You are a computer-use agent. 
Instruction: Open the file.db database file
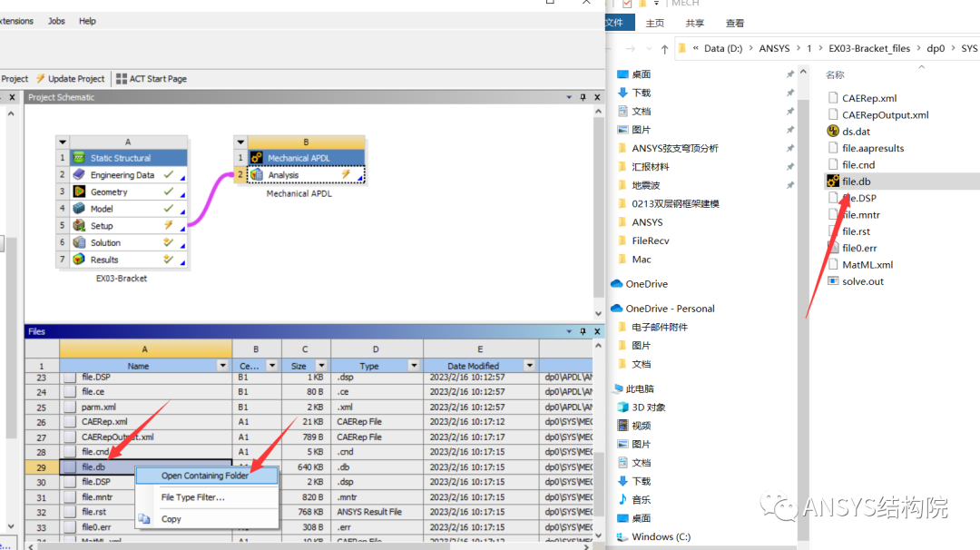click(x=857, y=182)
